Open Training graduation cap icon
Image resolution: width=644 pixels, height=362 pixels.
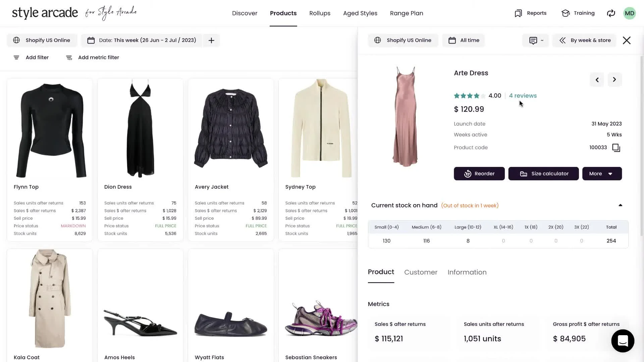pos(566,13)
